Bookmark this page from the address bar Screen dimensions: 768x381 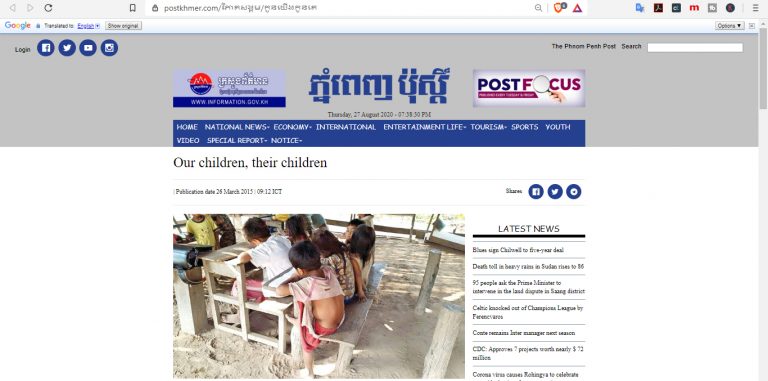click(x=132, y=8)
